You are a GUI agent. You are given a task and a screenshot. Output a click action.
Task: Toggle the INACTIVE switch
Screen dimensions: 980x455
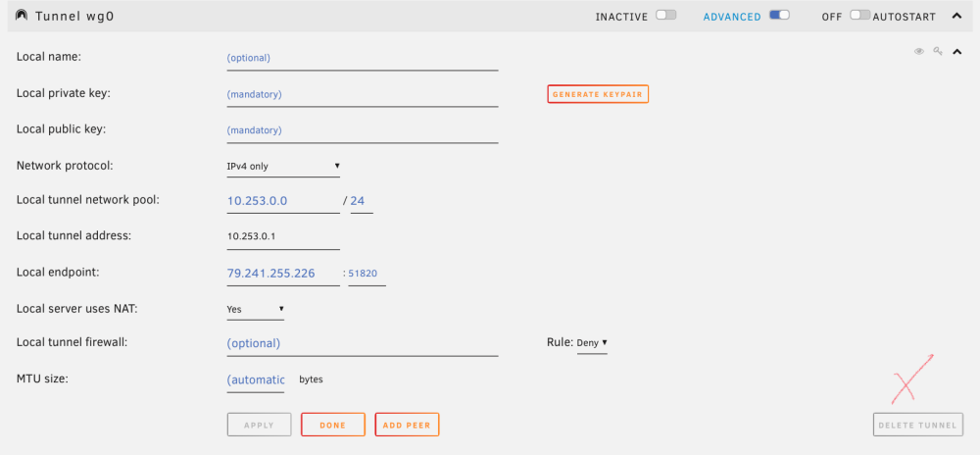tap(666, 15)
